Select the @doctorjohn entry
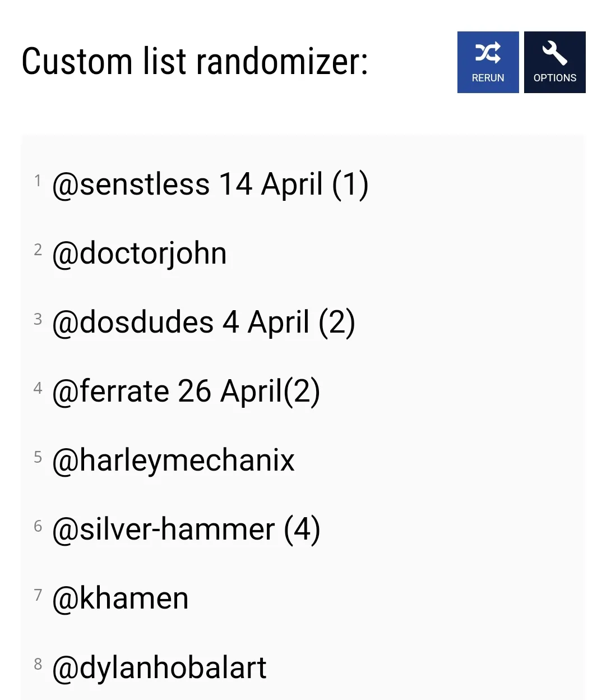Screen dimensions: 597x700 139,254
